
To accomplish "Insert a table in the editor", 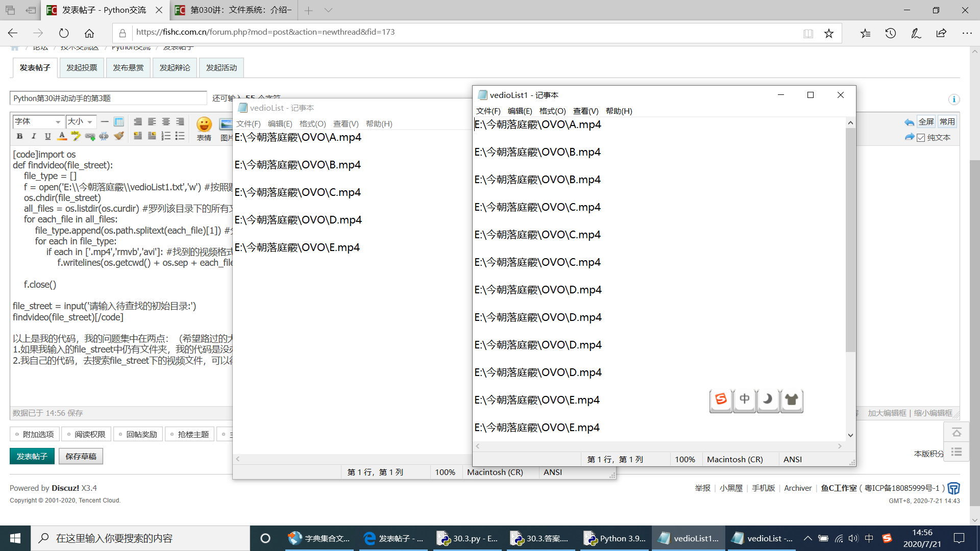I will click(x=119, y=121).
